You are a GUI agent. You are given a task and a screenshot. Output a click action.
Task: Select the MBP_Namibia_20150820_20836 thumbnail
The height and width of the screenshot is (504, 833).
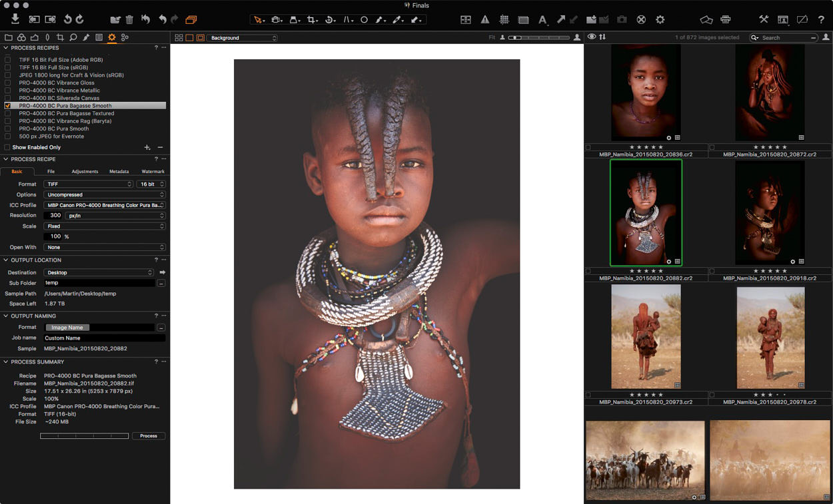[x=646, y=93]
